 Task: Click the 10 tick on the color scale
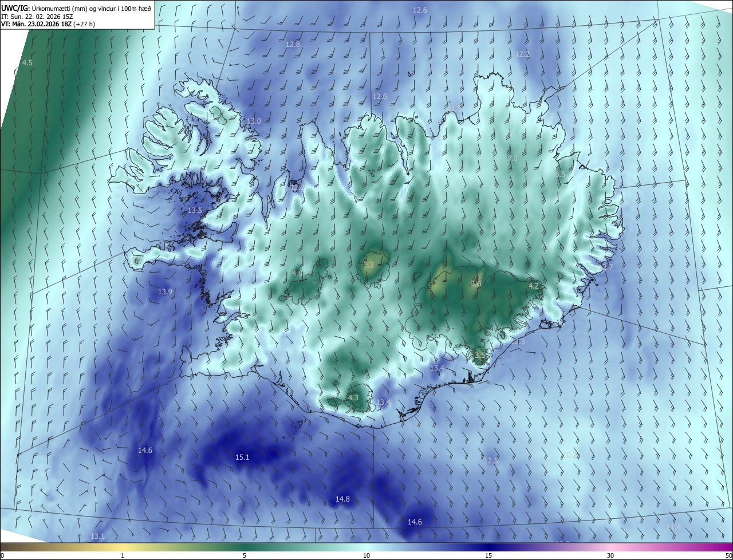click(x=366, y=555)
